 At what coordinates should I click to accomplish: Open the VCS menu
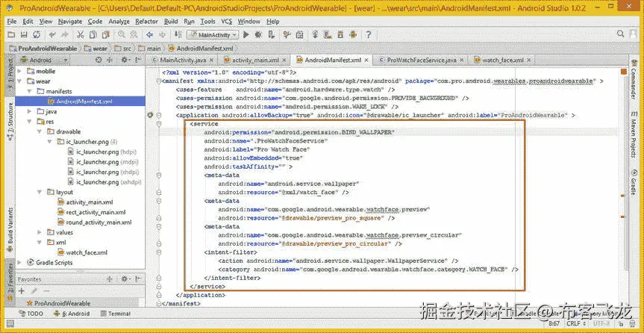coord(227,22)
